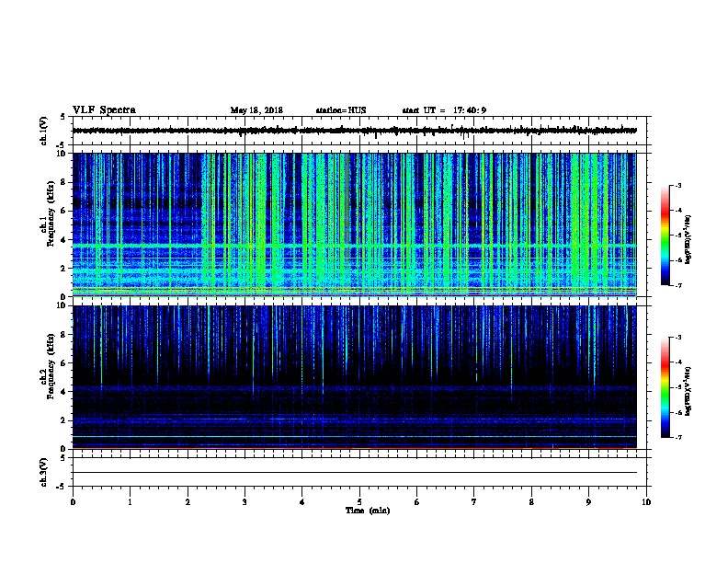Click the Time axis tick label "10"
Viewport: 728px width, 563px height.
(x=646, y=502)
